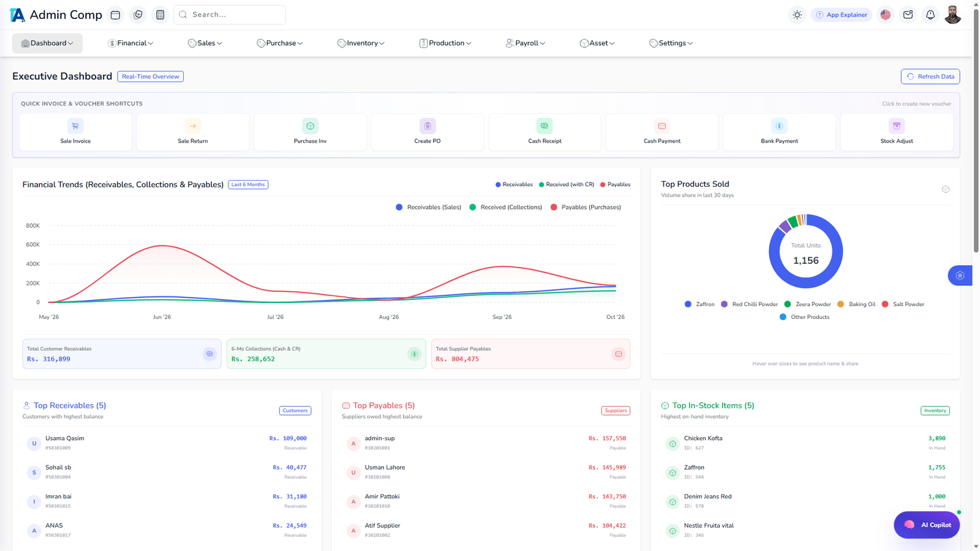Focus the Search input field

(230, 15)
